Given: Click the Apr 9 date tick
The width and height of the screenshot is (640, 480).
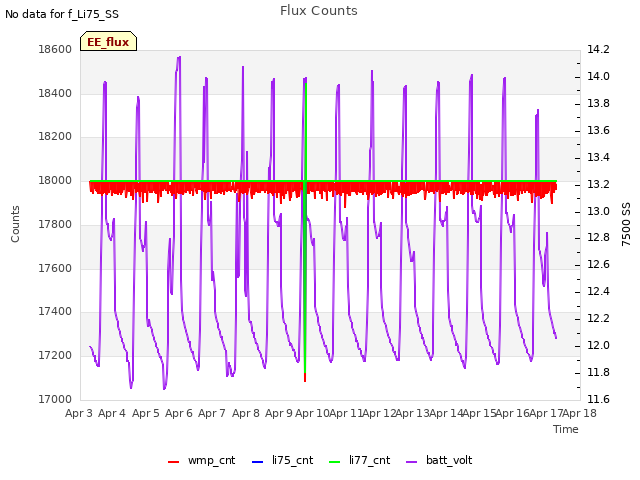Looking at the screenshot, I should click(x=279, y=413).
